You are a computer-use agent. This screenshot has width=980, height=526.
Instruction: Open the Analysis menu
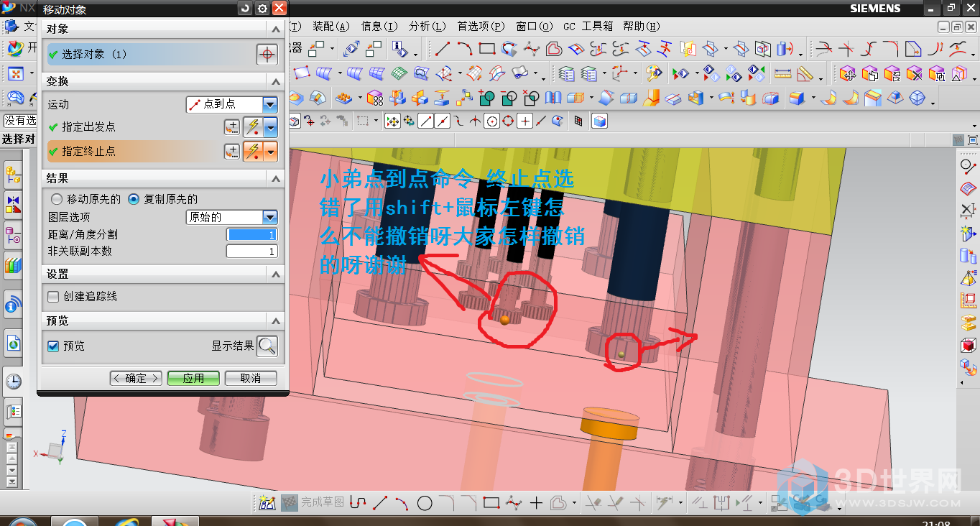pos(427,27)
